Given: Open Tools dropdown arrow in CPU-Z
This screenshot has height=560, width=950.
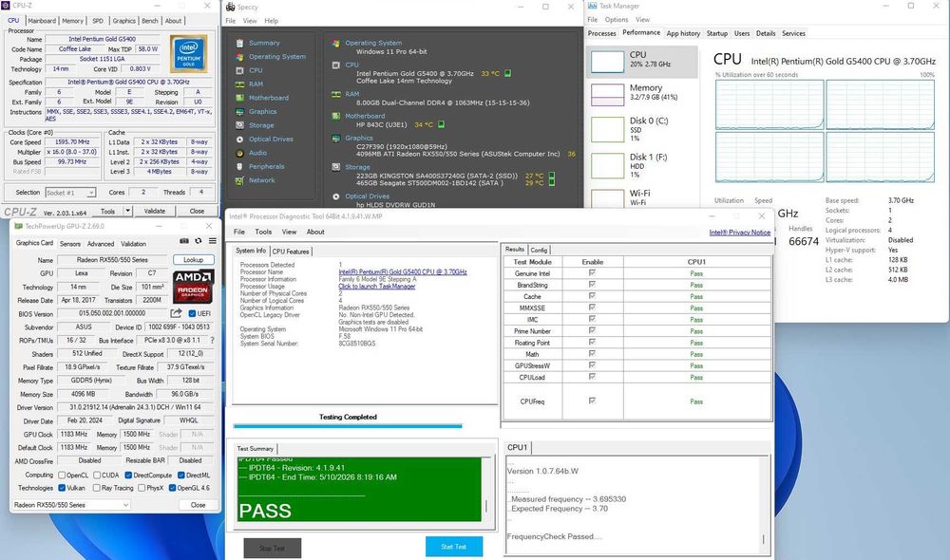Looking at the screenshot, I should [x=128, y=211].
